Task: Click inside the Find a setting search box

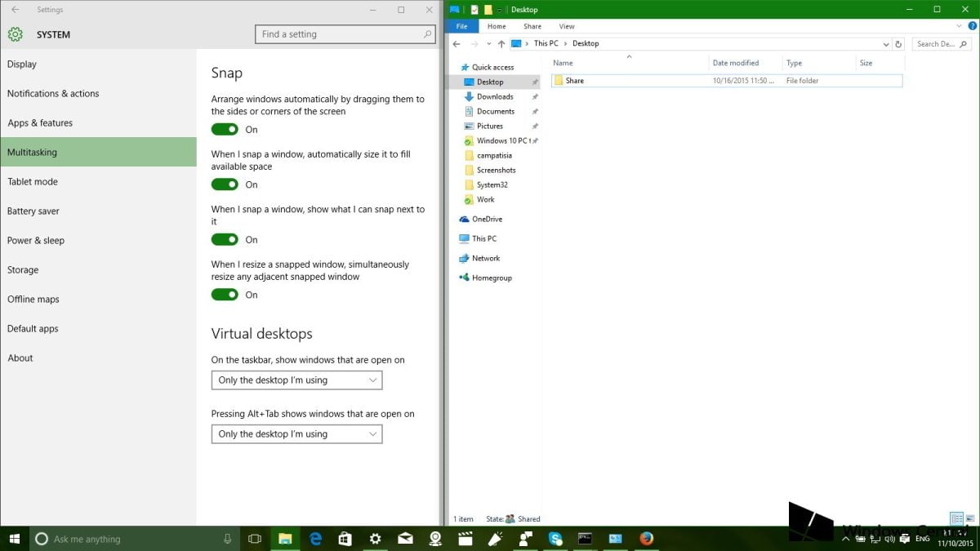Action: pos(343,33)
